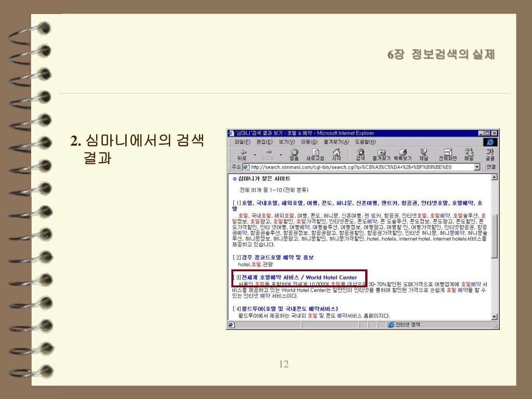Screen dimensions: 532x399
Task: Click the page icon in address bar
Action: [246, 167]
